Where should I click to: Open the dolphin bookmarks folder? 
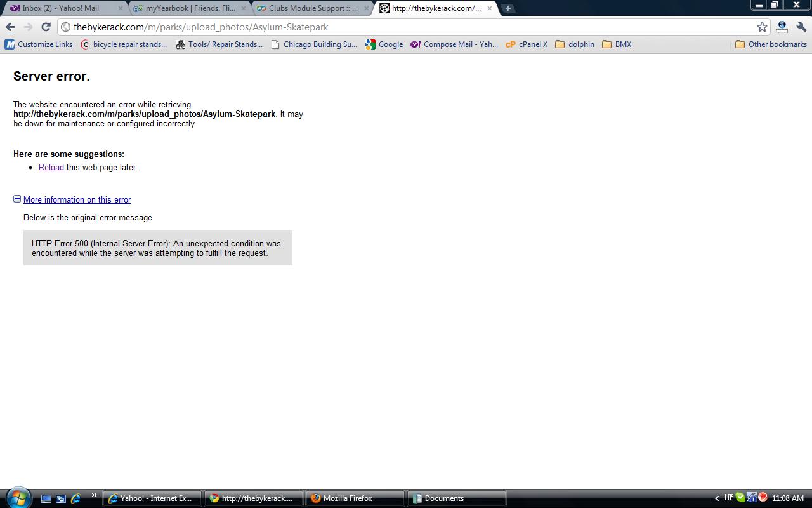click(x=575, y=44)
